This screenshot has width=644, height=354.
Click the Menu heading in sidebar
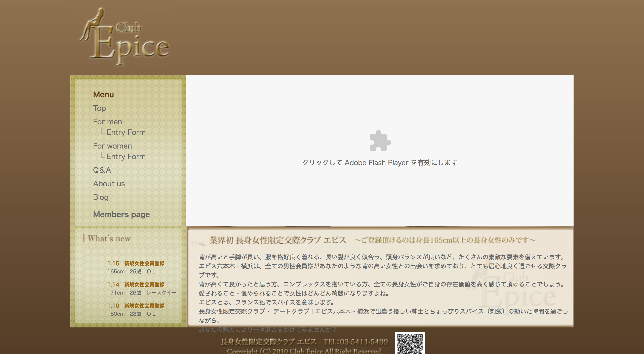[x=103, y=95]
